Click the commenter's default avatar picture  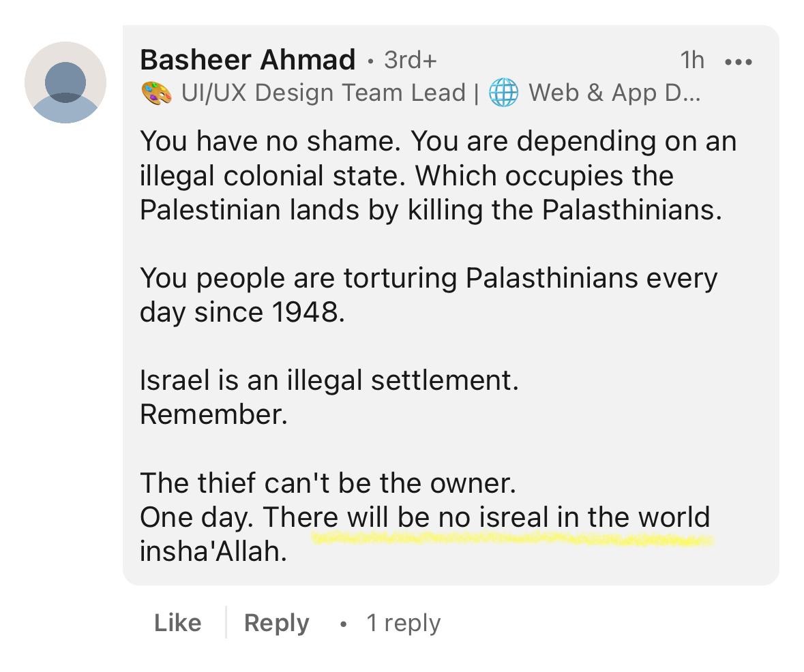pos(65,82)
